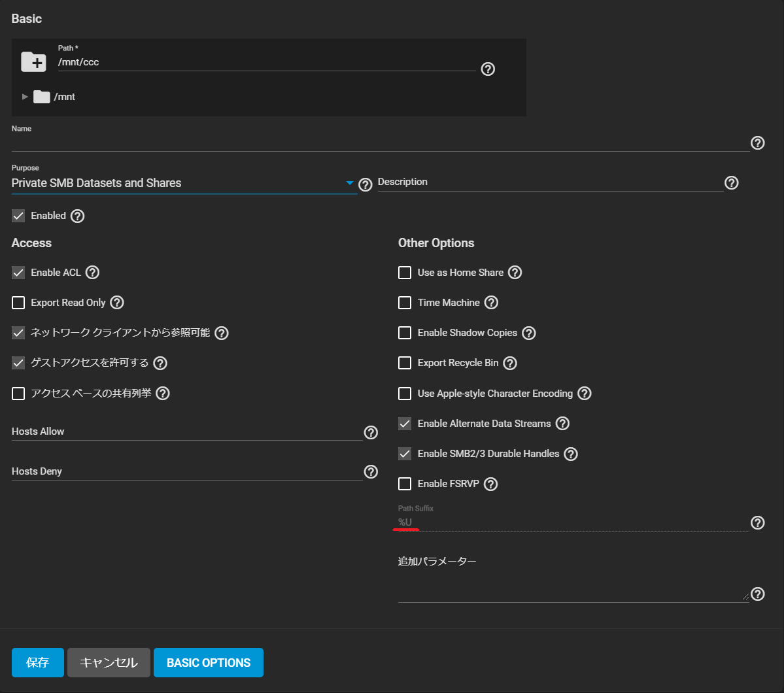
Task: Open help icon for Hosts Allow
Action: (x=371, y=433)
